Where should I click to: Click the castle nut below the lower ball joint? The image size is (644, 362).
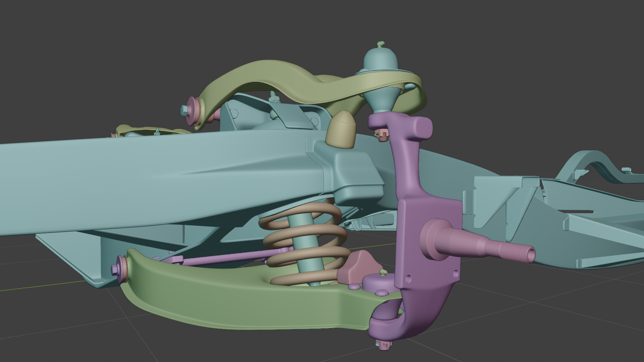383,345
